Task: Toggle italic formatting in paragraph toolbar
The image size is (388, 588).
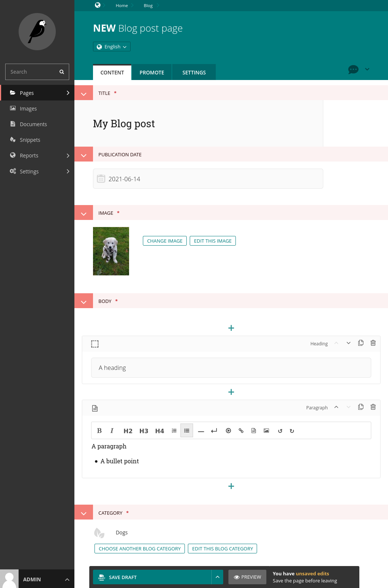Action: point(112,431)
